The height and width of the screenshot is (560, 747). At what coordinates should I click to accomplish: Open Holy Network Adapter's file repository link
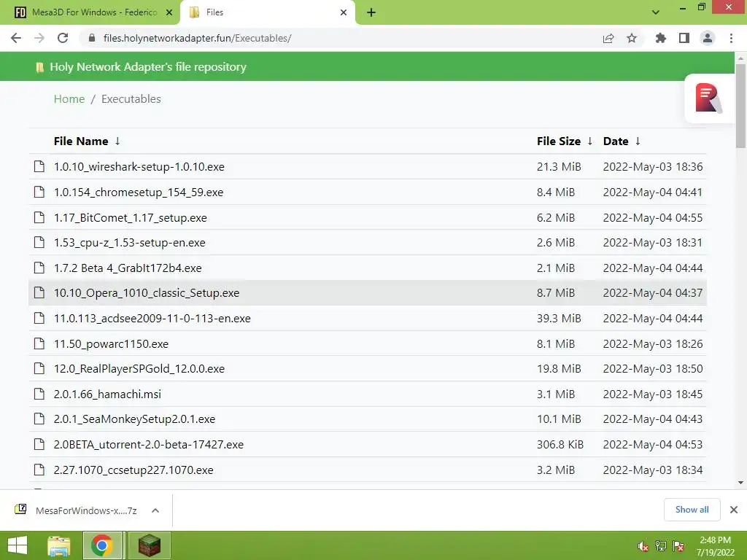147,67
